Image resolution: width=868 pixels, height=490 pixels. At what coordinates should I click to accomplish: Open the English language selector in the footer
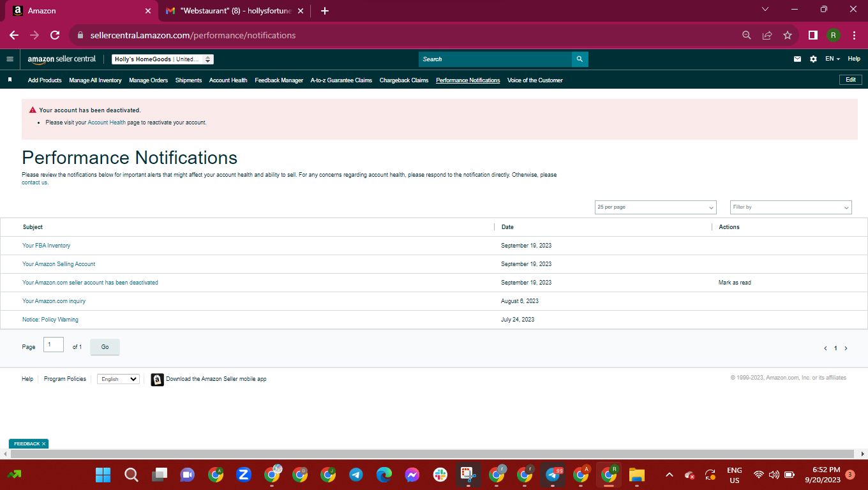click(118, 379)
